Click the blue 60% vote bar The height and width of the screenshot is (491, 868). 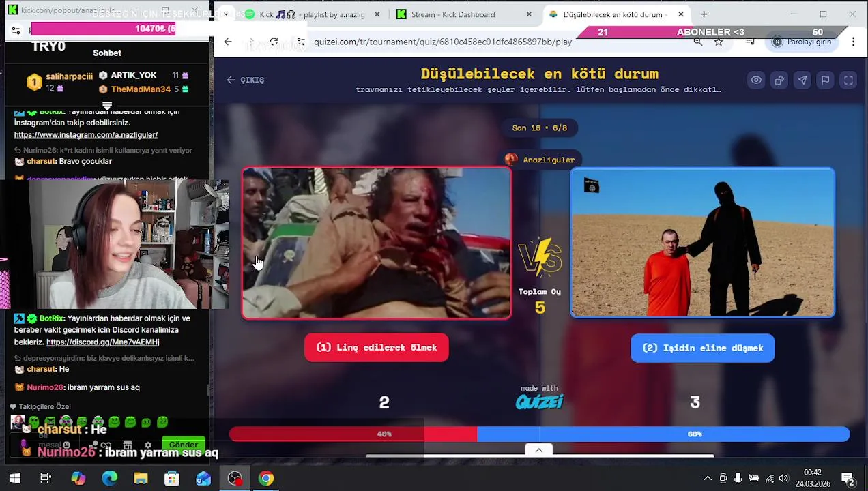[663, 434]
